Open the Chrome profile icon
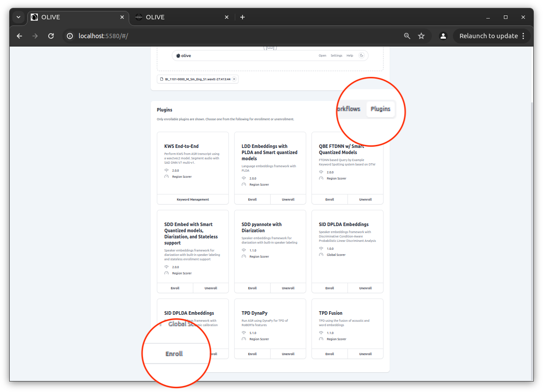The image size is (543, 392). 443,36
